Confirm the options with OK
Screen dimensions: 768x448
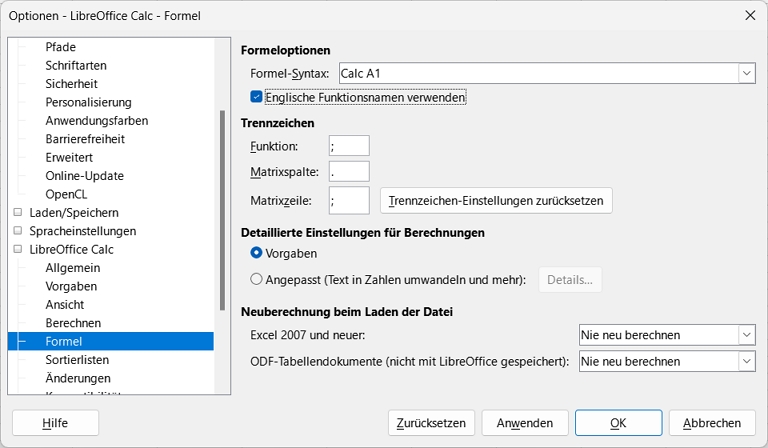pyautogui.click(x=619, y=423)
